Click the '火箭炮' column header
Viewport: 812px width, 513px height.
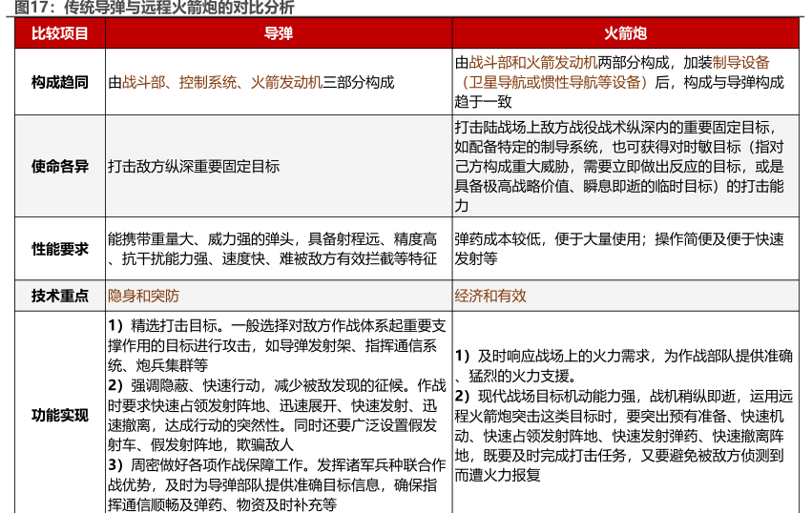(626, 33)
